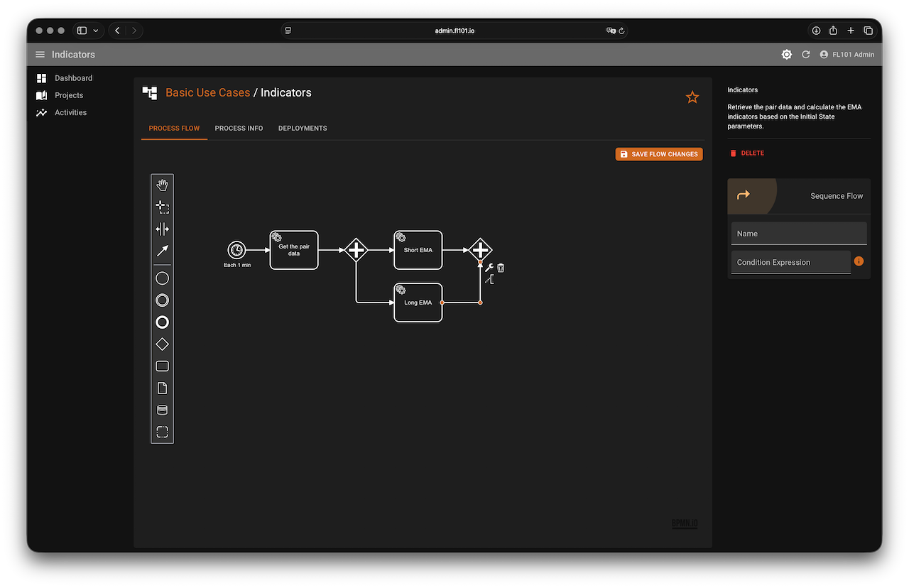Click the Name input field
The height and width of the screenshot is (588, 909).
coord(798,234)
